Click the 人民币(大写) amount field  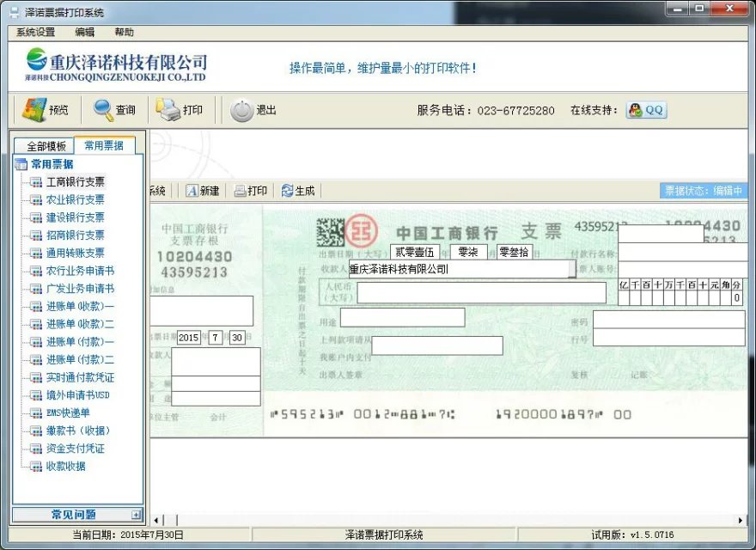[x=482, y=293]
